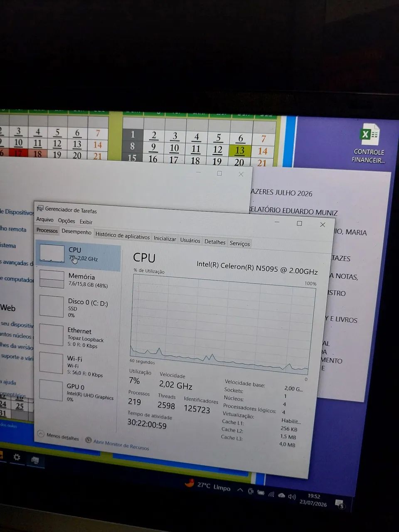The image size is (399, 532).
Task: Click the Cache L3 label
Action: coord(232,437)
